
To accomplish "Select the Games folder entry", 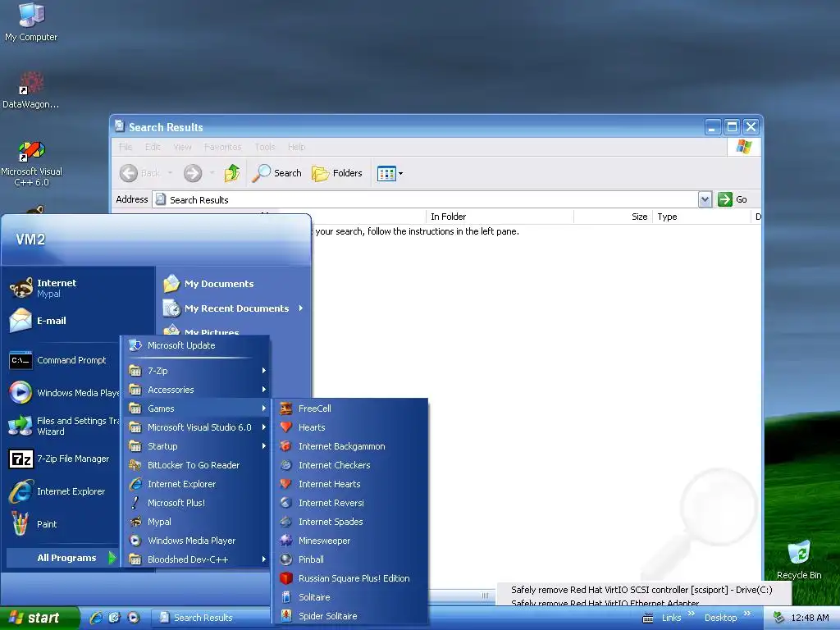I will pos(196,409).
